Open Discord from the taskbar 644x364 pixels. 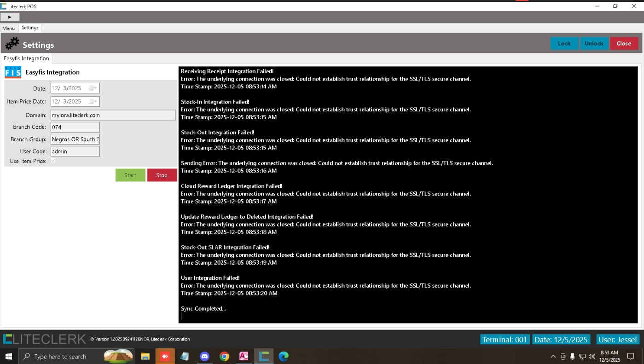[x=204, y=356]
